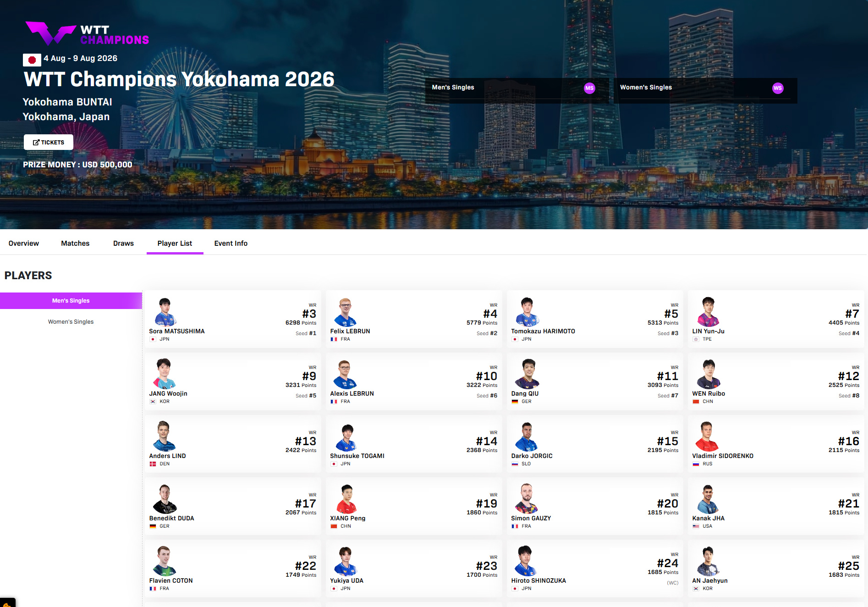The height and width of the screenshot is (607, 868).
Task: Click the purple WS badge icon
Action: 778,88
